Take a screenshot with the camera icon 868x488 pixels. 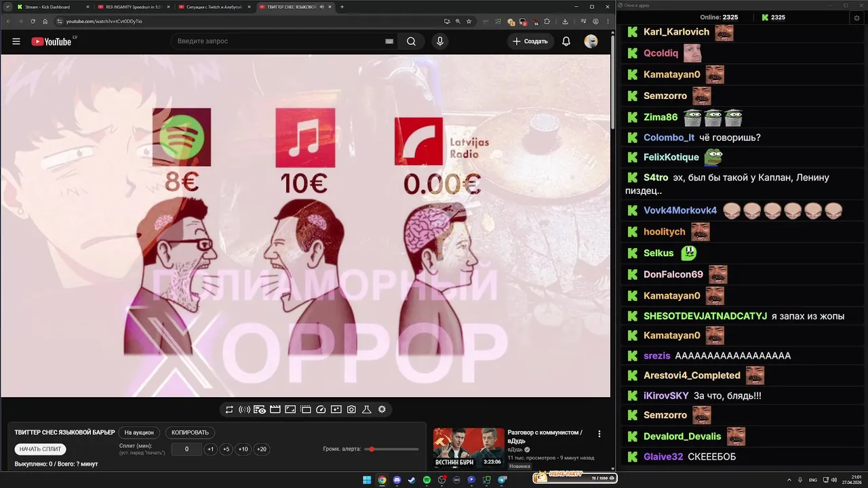click(x=351, y=409)
